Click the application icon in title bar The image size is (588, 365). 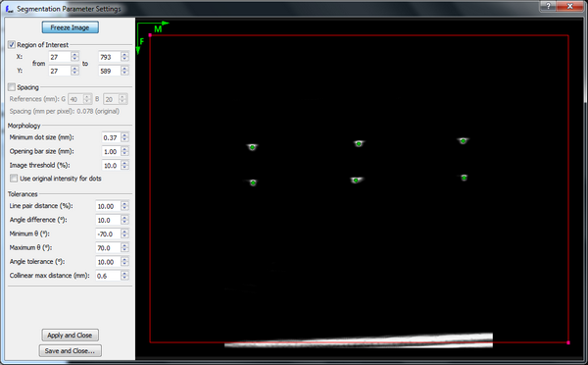[x=10, y=8]
